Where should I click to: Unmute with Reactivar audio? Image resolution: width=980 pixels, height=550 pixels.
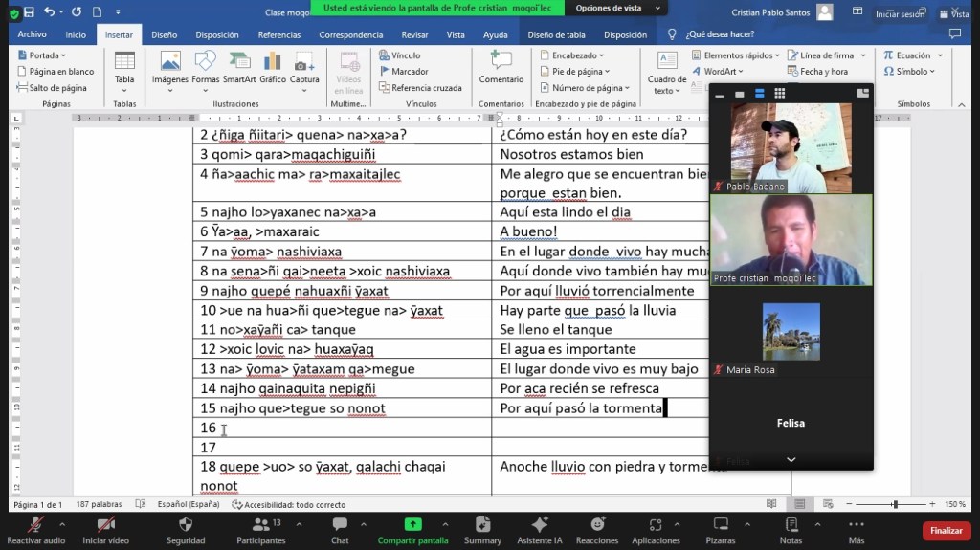pyautogui.click(x=36, y=527)
